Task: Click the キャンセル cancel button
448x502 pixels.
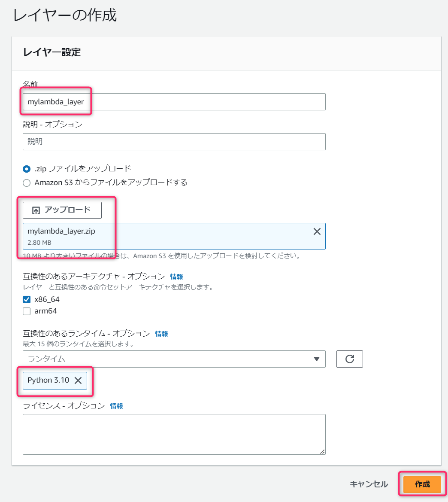Action: coord(369,484)
